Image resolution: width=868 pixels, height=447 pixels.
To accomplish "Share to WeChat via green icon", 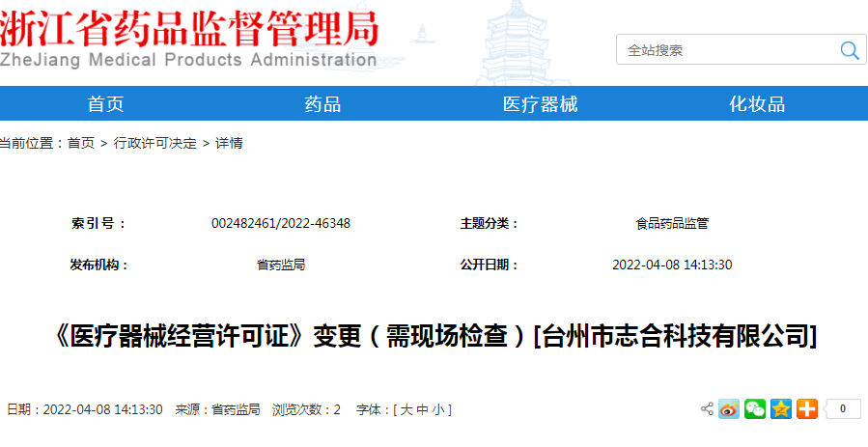I will pyautogui.click(x=754, y=408).
